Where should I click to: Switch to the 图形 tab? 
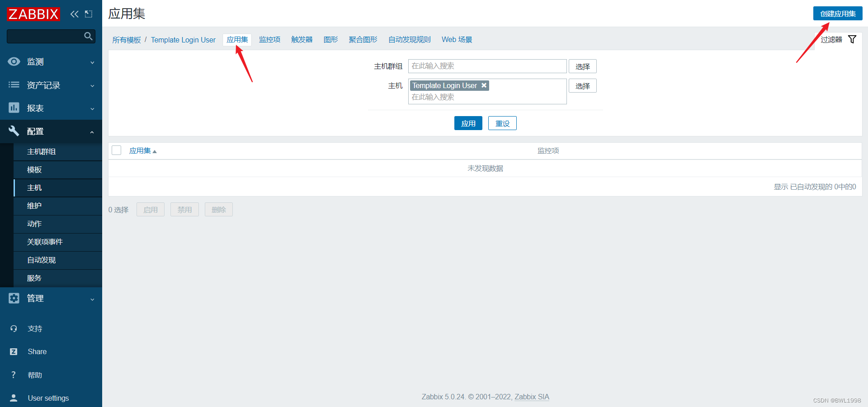click(x=331, y=40)
